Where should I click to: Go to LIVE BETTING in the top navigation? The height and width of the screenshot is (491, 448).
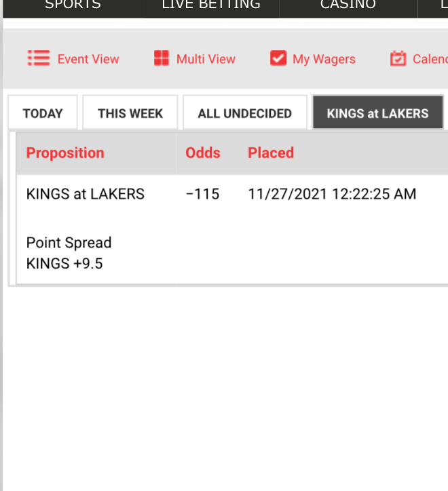(211, 5)
